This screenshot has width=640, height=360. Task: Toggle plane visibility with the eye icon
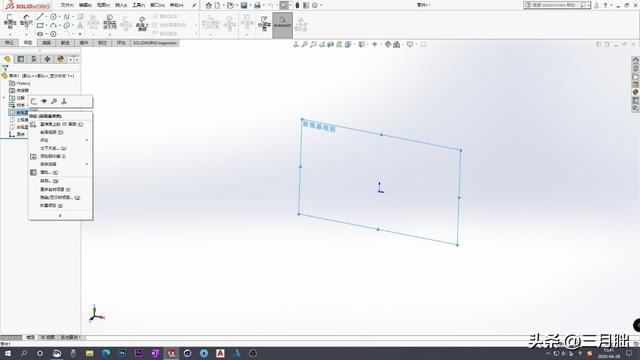tap(44, 101)
